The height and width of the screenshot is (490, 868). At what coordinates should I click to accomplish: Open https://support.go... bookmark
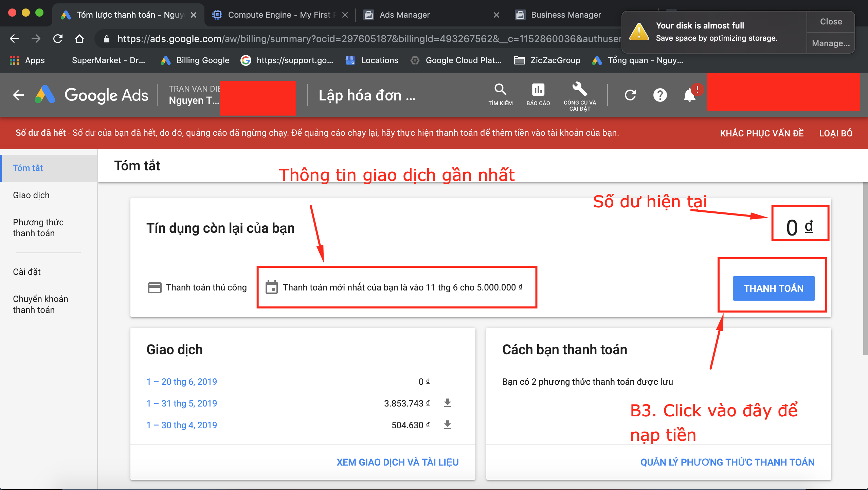coord(287,60)
